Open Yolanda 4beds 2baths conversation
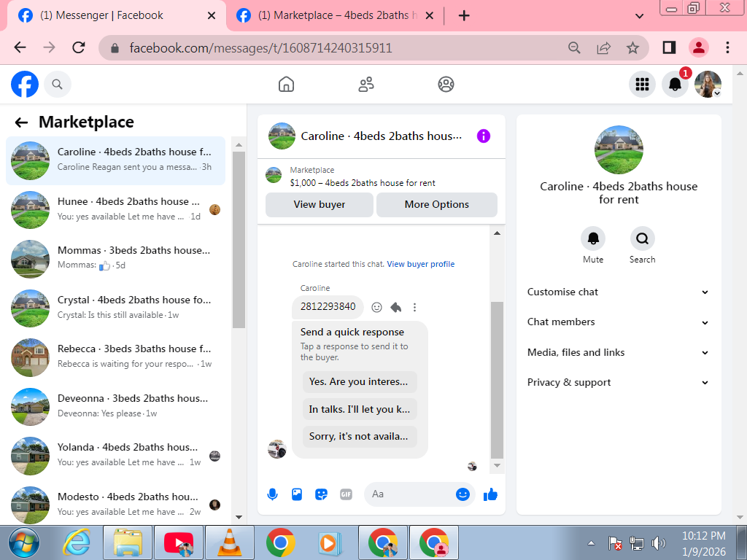This screenshot has width=747, height=560. click(116, 455)
